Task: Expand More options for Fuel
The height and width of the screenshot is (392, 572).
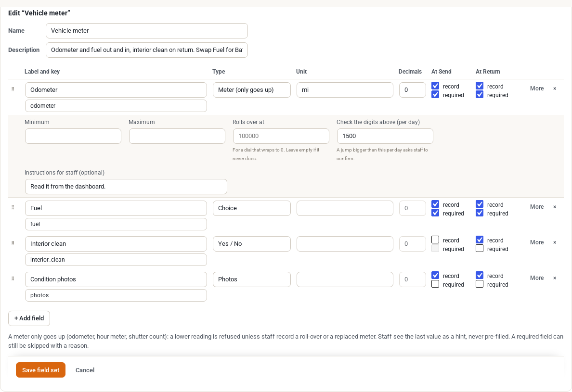Action: point(537,207)
